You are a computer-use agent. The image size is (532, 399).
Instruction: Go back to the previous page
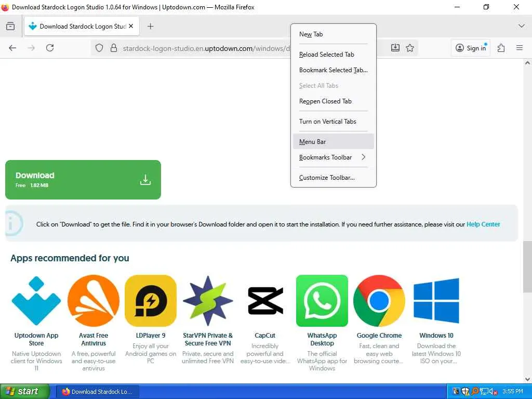pos(12,48)
